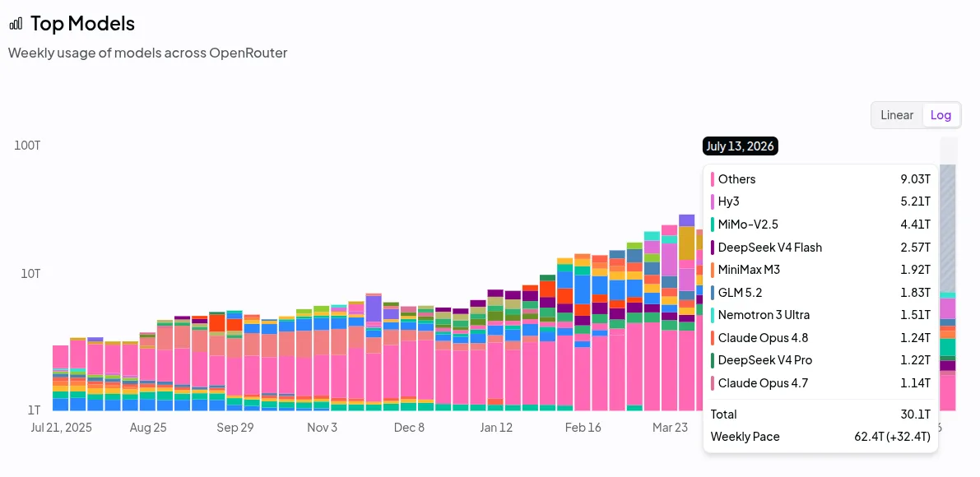The image size is (980, 477).
Task: Click the Hy3 model name
Action: (729, 201)
